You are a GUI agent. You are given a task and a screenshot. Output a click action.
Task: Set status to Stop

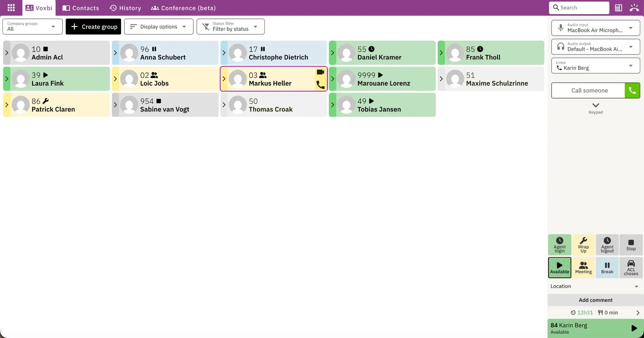[631, 245]
